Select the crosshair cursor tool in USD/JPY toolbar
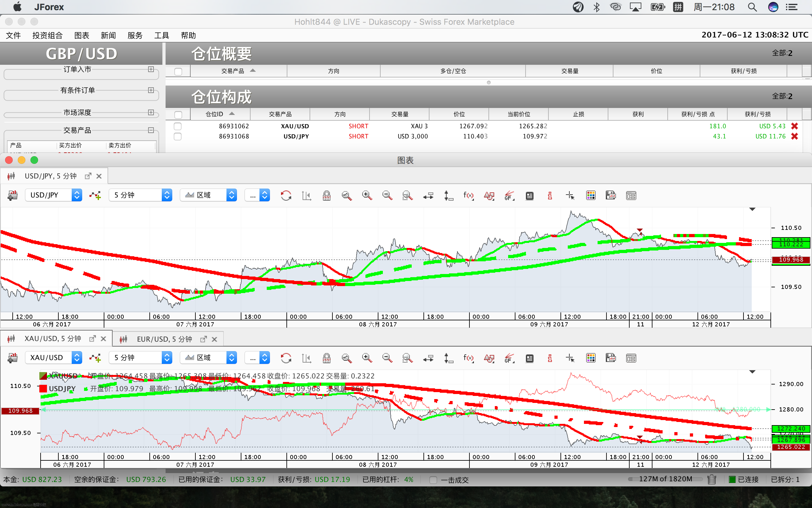Viewport: 812px width, 508px height. point(570,195)
